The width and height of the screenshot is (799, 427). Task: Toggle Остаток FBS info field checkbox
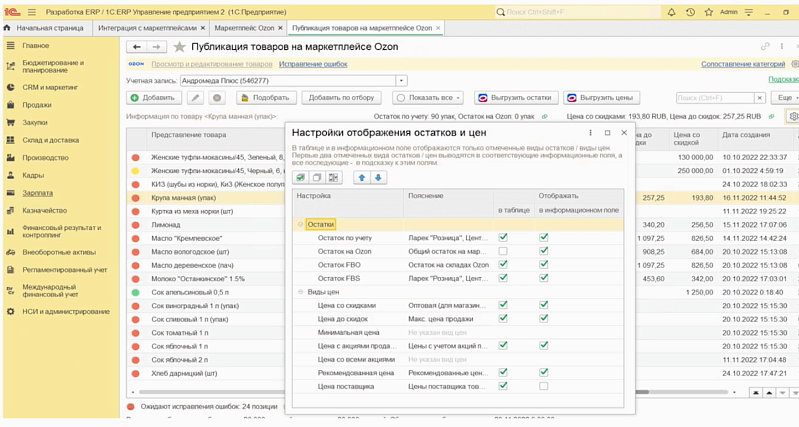[544, 278]
